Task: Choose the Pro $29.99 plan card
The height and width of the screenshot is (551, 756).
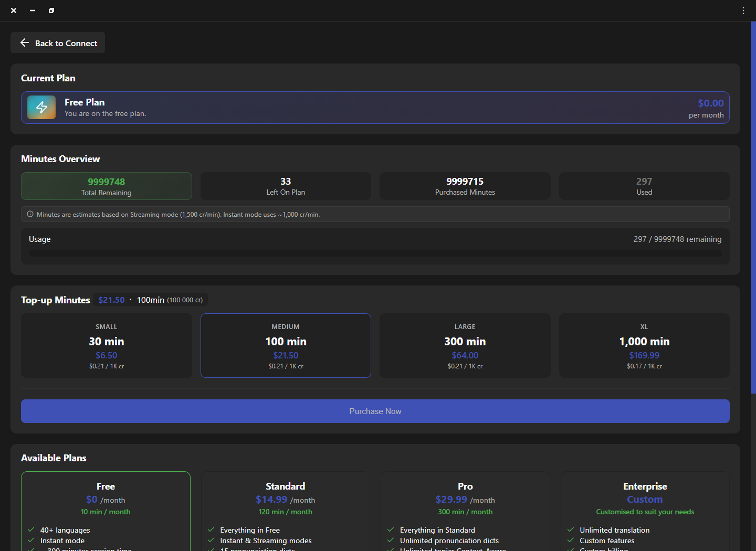Action: click(465, 511)
